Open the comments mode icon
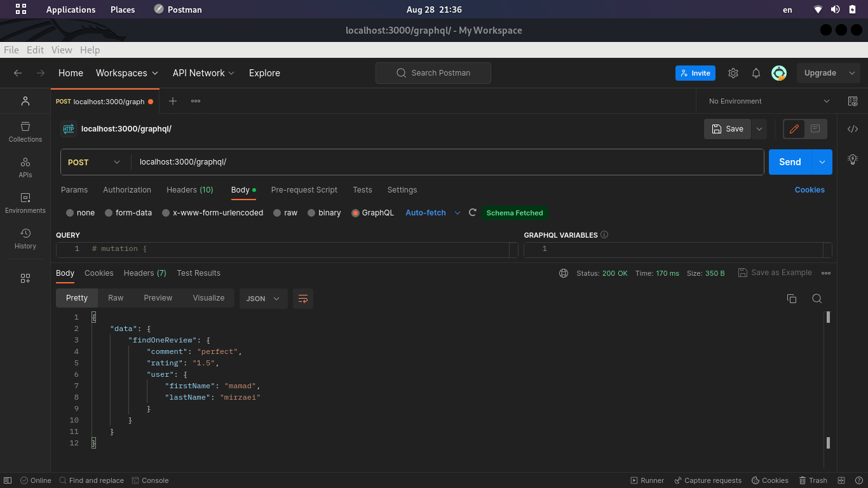The width and height of the screenshot is (868, 488). (816, 129)
